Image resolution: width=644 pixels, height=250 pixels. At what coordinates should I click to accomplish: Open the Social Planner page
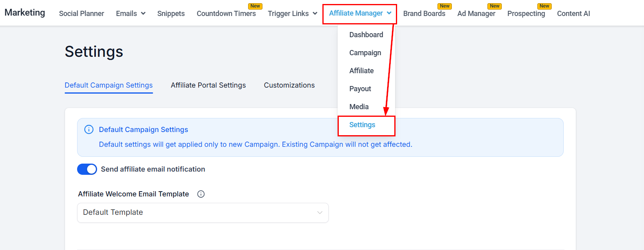pyautogui.click(x=81, y=14)
